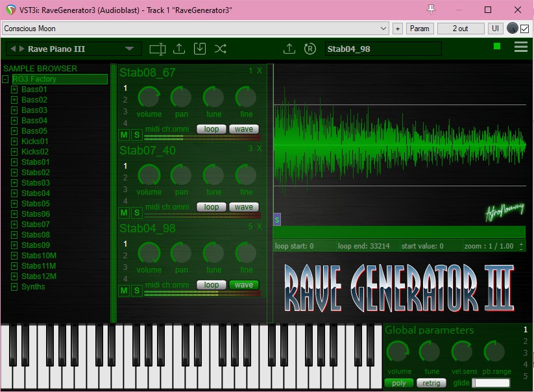534x392 pixels.
Task: Select global parameters page 5
Action: point(526,376)
